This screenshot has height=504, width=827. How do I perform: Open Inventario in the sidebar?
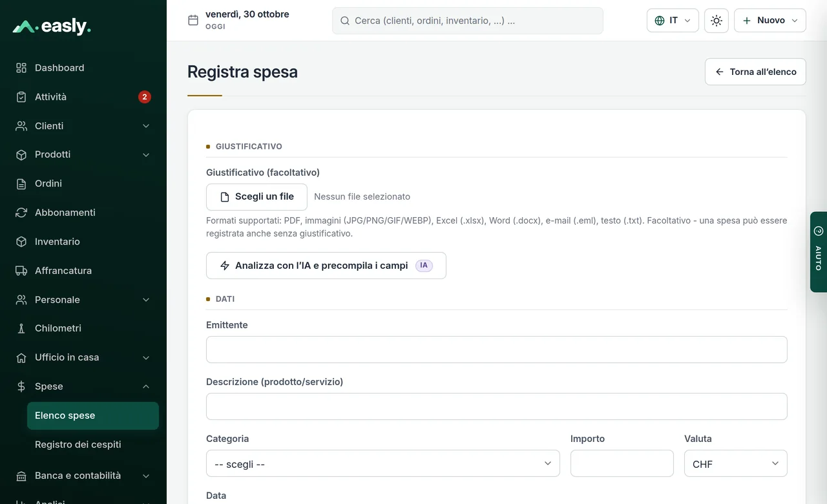pos(83,242)
